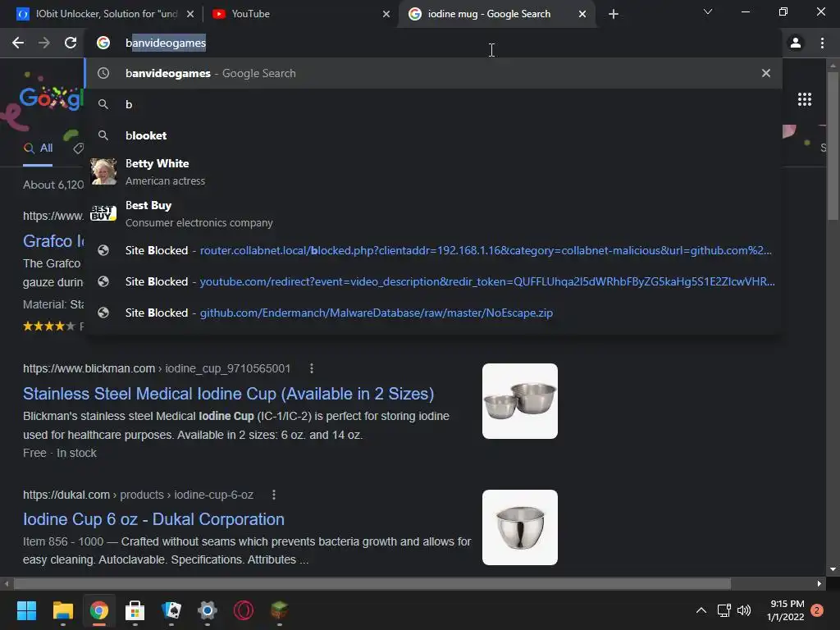This screenshot has width=840, height=630.
Task: Choose banvideogames Google Search suggestion
Action: (433, 73)
